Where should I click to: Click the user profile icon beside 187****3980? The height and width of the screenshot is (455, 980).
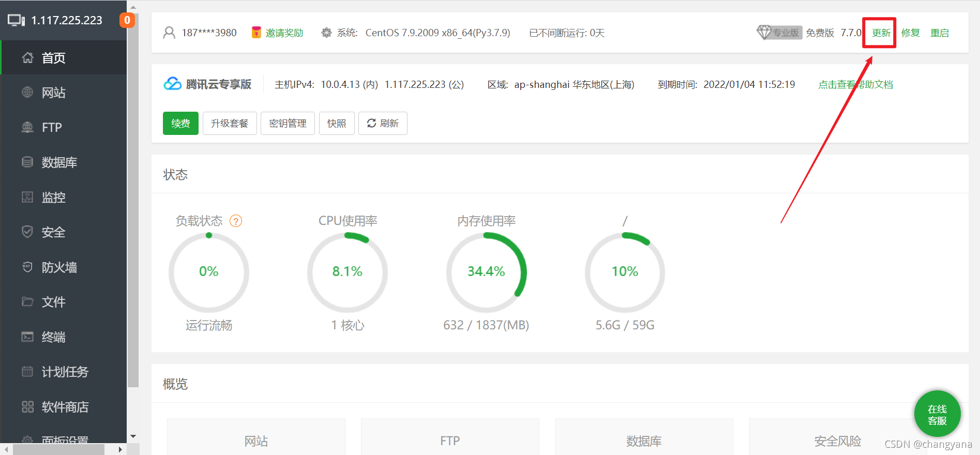(x=169, y=33)
